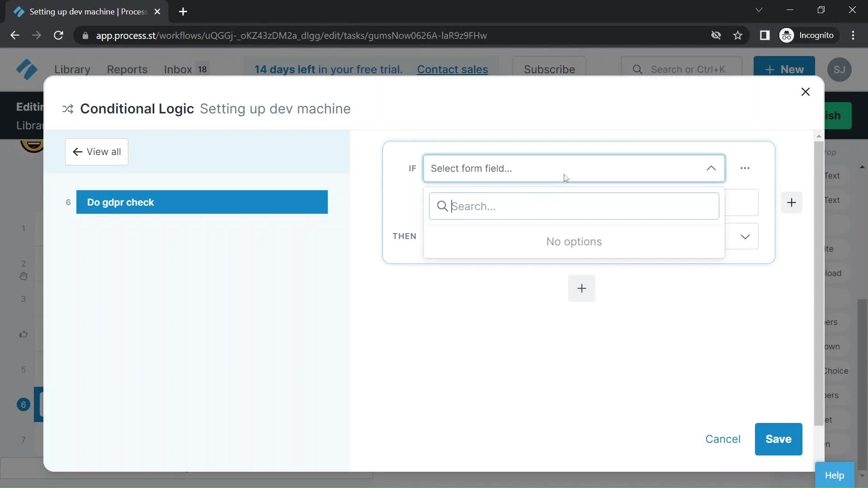Click the Conditional Logic icon

[x=67, y=108]
